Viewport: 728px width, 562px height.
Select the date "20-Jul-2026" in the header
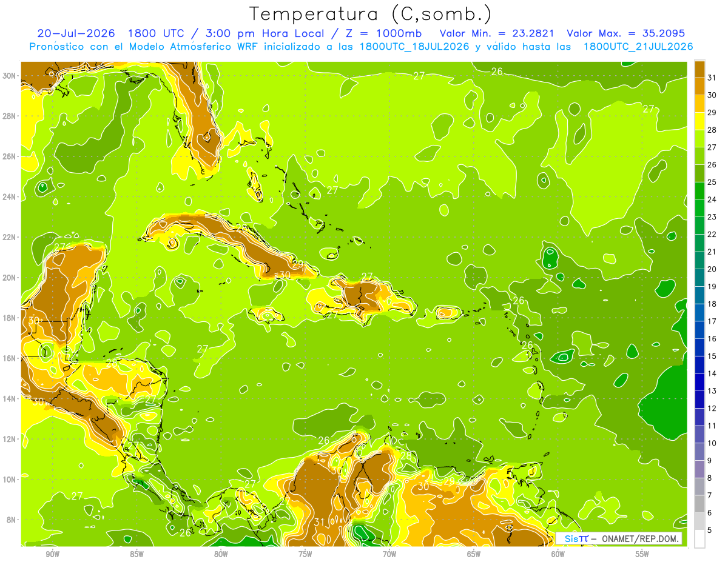[76, 33]
